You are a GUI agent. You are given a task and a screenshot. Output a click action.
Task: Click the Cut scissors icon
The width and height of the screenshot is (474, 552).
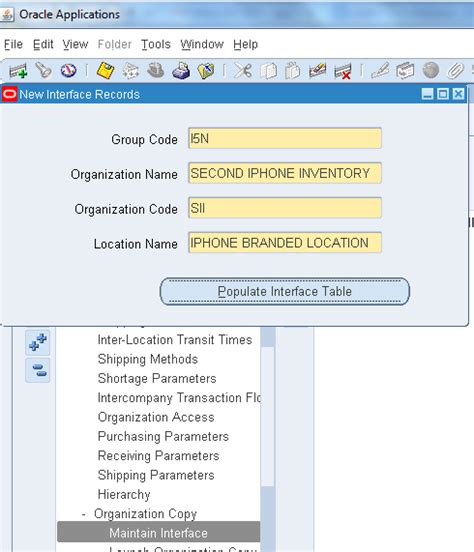[x=243, y=70]
